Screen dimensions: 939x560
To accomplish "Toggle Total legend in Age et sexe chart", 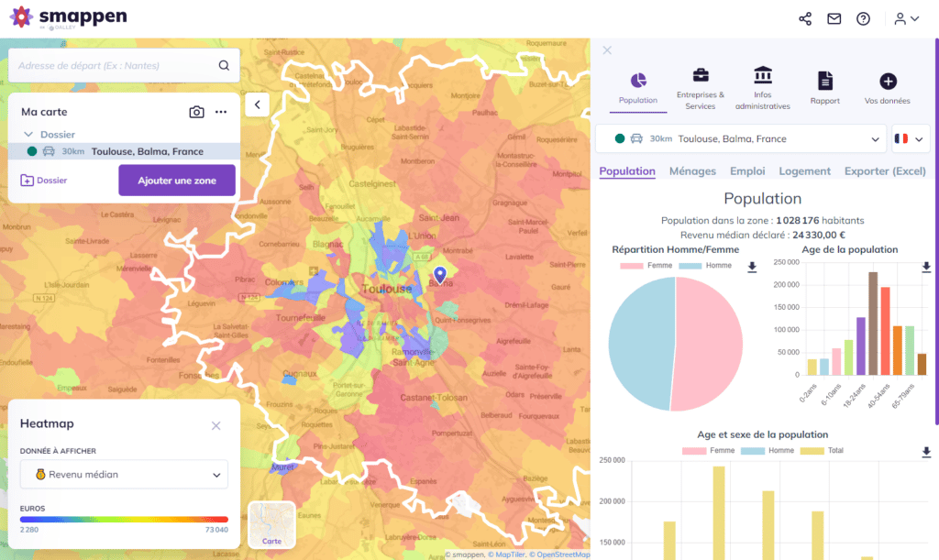I will click(x=822, y=451).
